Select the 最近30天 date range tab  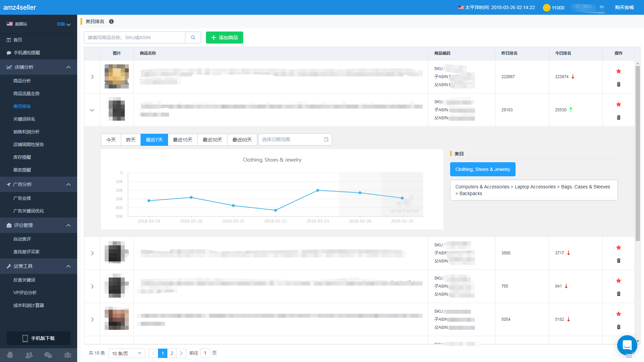coord(212,139)
